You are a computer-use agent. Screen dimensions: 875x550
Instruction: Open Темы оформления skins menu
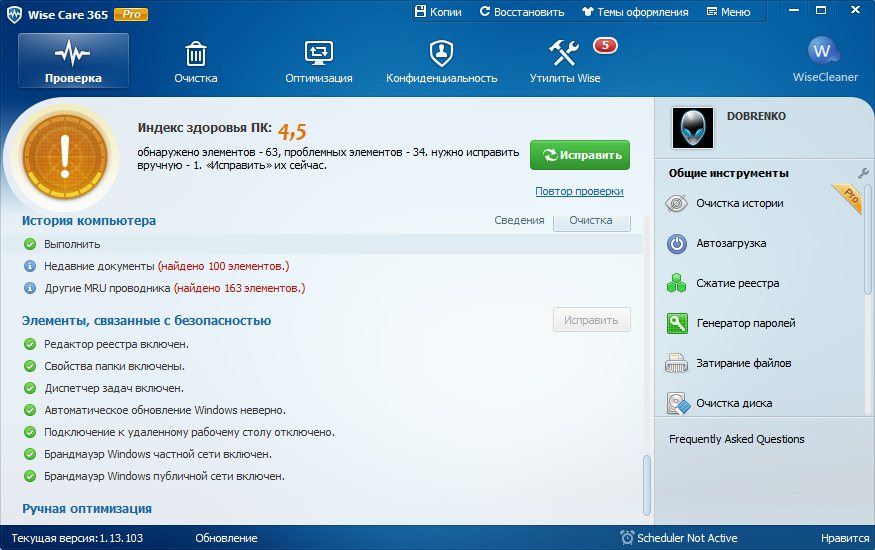(635, 12)
